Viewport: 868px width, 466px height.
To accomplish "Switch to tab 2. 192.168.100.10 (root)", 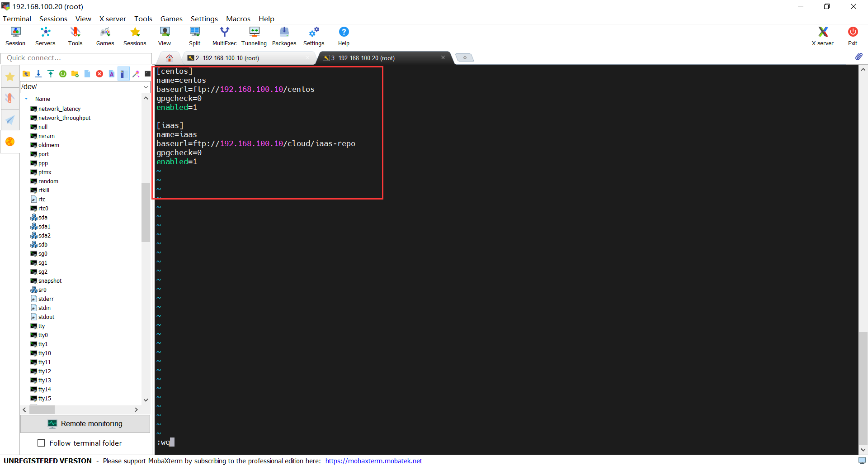I will [248, 58].
